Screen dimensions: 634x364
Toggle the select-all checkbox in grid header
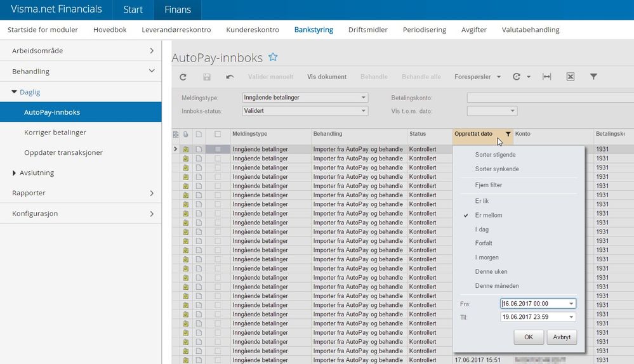218,134
